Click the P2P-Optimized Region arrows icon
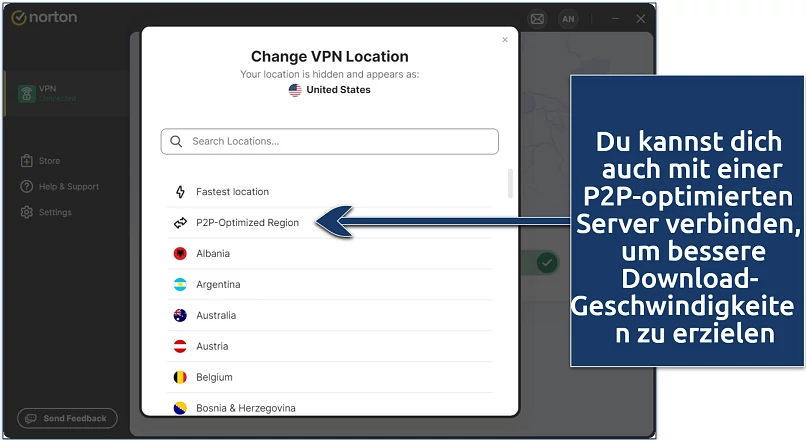This screenshot has width=806, height=440. pyautogui.click(x=180, y=223)
